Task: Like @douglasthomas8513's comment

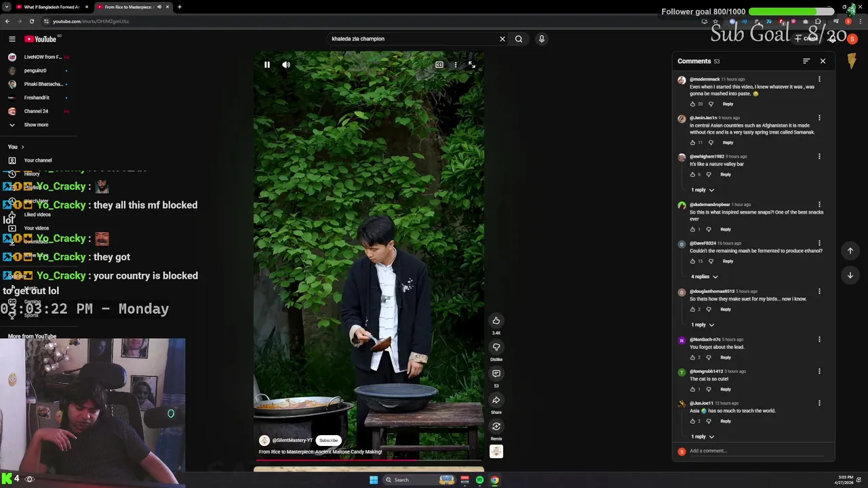Action: (x=692, y=310)
